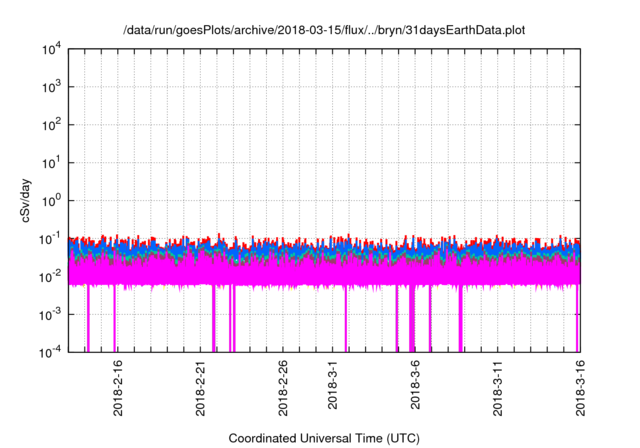Click the Coordinated Universal Time axis label
640x448 pixels.
click(x=324, y=439)
